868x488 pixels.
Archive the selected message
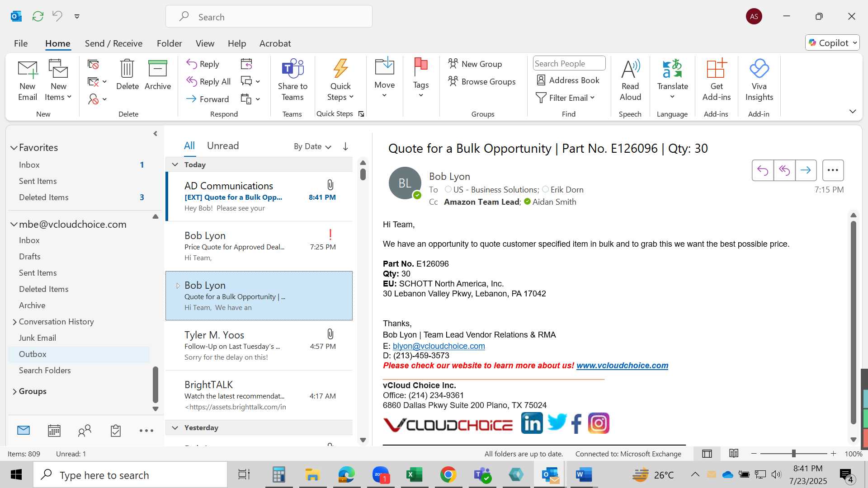pos(158,75)
